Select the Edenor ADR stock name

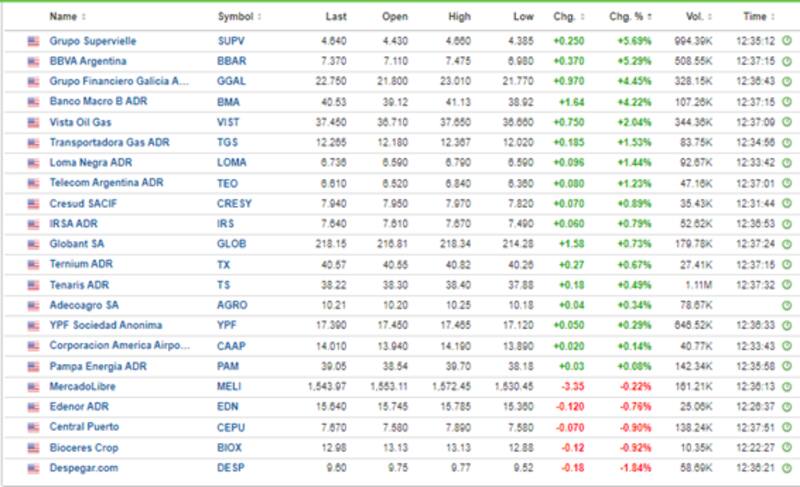click(80, 406)
